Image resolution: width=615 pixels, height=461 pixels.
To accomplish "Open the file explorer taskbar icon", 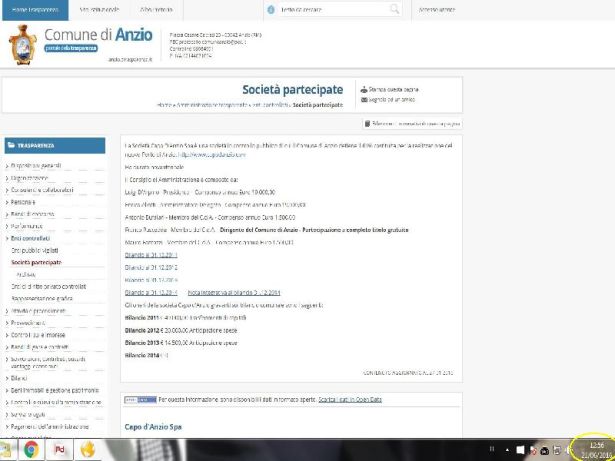I will 5,450.
